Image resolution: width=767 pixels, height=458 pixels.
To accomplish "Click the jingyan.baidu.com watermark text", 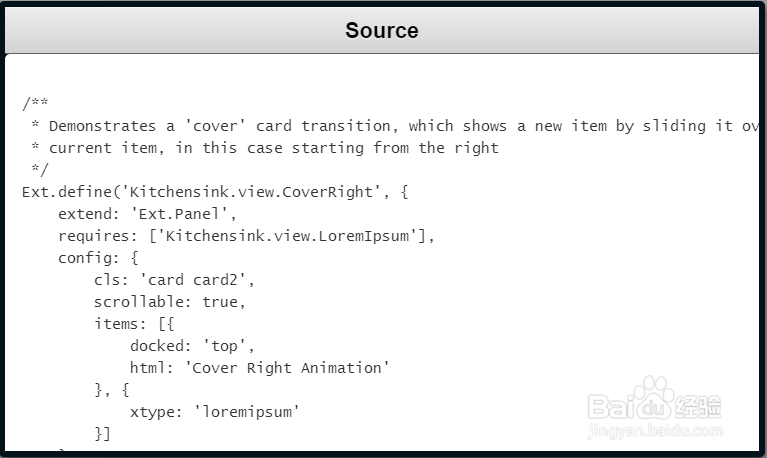I will [655, 432].
